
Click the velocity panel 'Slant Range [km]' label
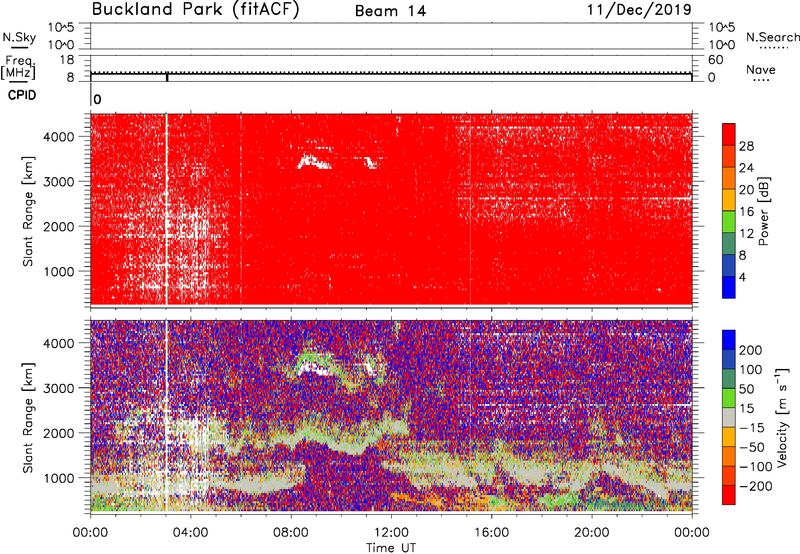click(28, 418)
